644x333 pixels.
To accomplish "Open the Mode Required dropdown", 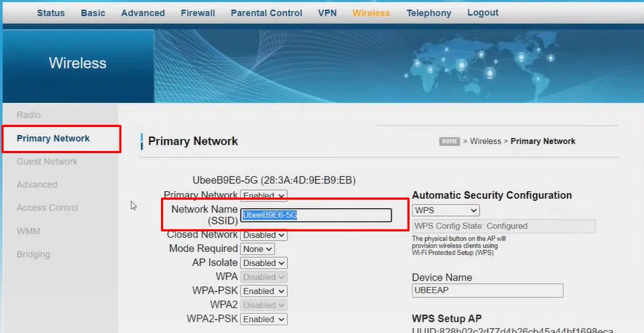I will tap(257, 249).
